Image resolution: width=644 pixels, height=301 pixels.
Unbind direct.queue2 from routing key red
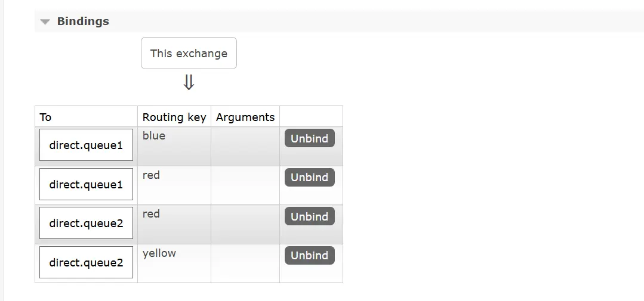(309, 216)
